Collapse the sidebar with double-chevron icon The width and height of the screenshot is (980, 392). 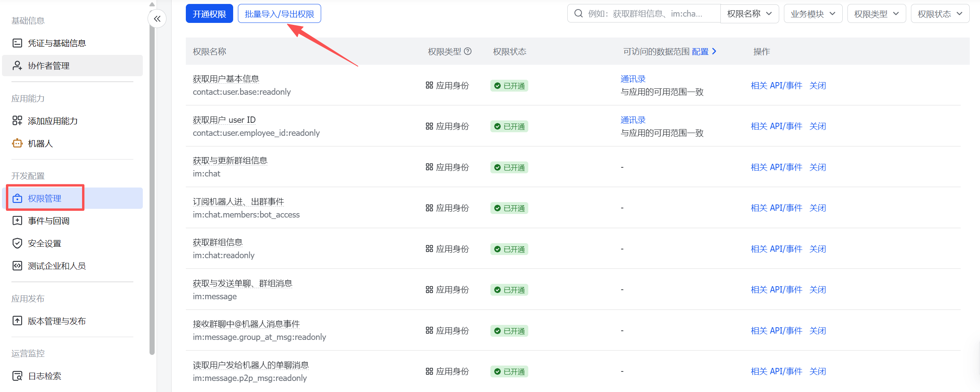click(157, 19)
